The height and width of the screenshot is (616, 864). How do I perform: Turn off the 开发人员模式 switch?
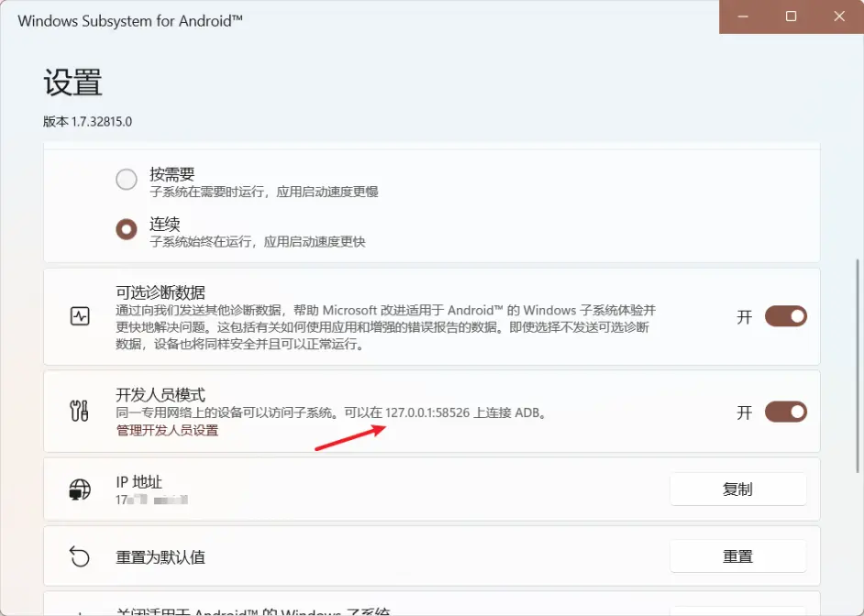point(786,412)
